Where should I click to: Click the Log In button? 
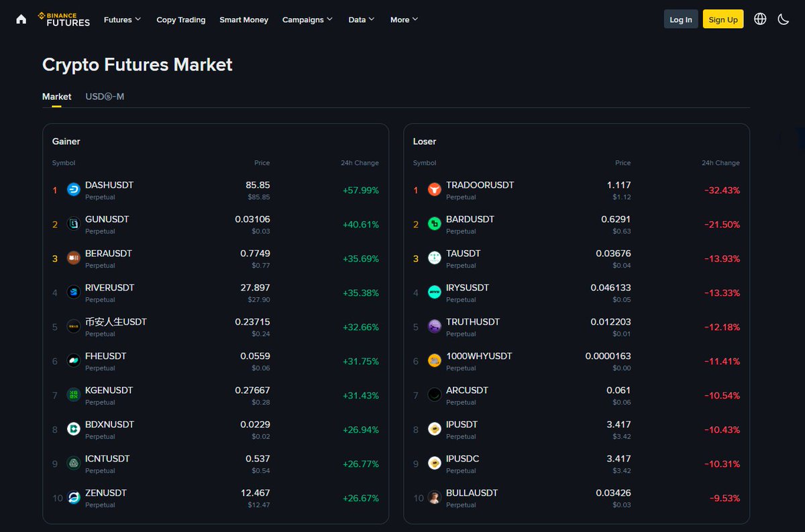click(680, 19)
